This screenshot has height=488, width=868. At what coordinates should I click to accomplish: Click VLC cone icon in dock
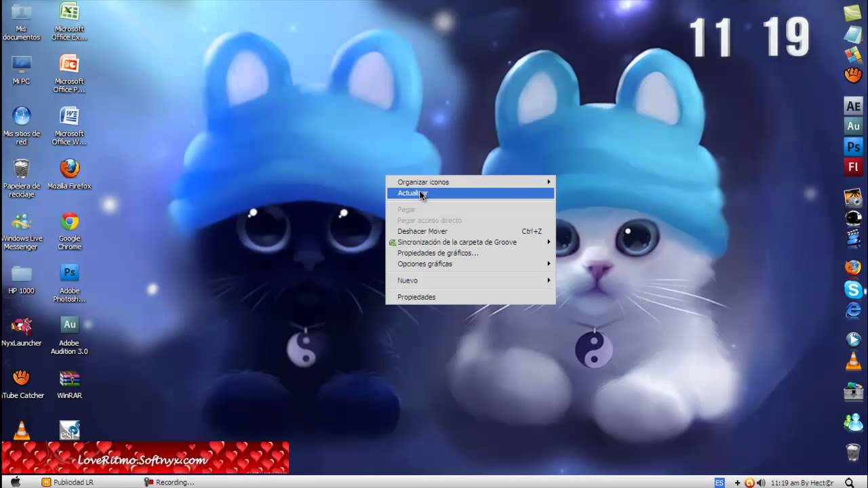coord(853,361)
